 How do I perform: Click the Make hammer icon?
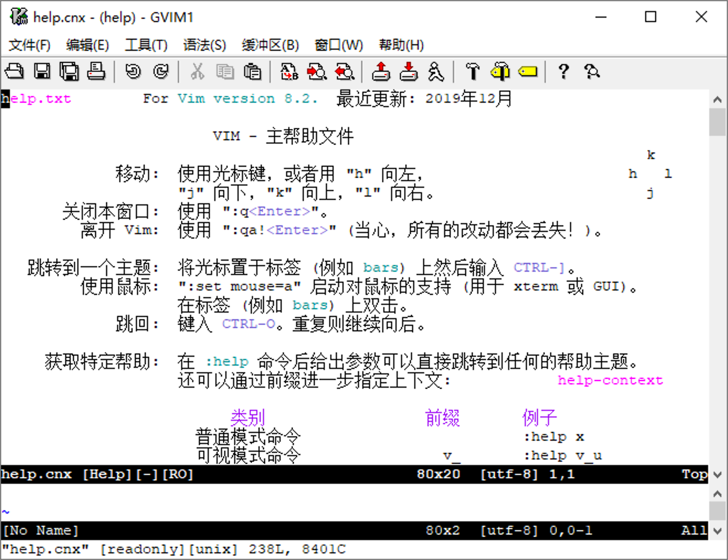coord(473,72)
